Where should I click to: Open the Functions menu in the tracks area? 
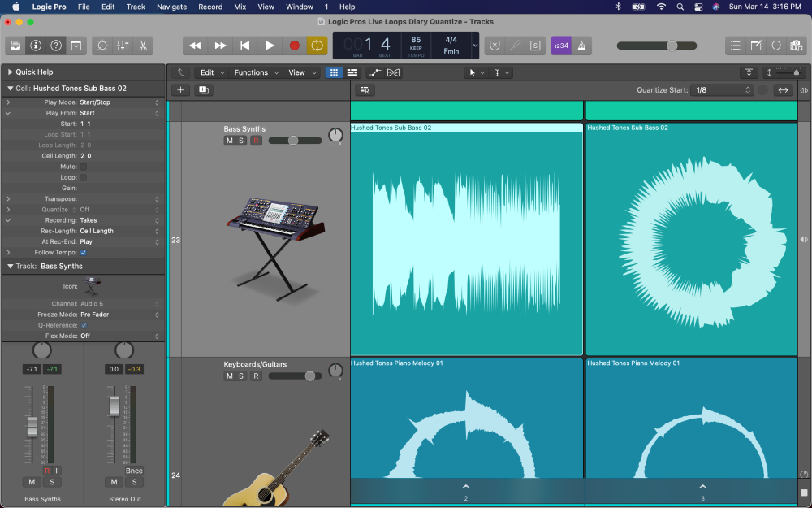[255, 72]
